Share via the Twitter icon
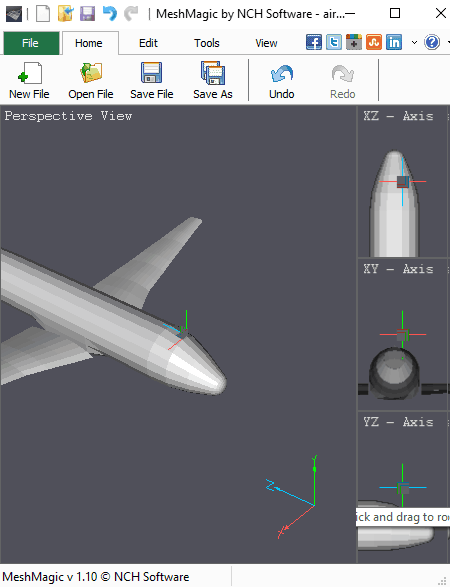This screenshot has height=587, width=450. tap(334, 42)
